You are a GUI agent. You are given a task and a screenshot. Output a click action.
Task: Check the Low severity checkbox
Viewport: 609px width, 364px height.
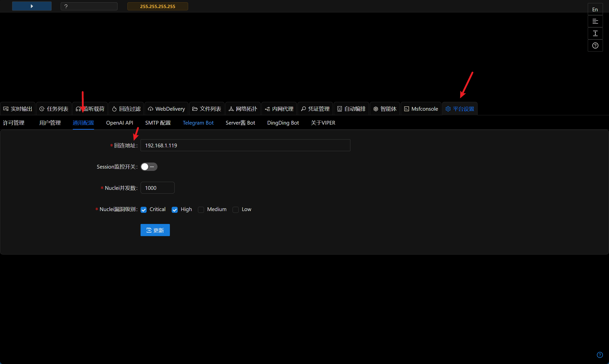(x=236, y=210)
